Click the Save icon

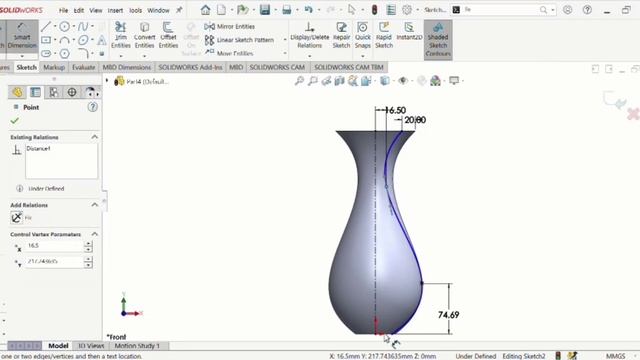(265, 10)
